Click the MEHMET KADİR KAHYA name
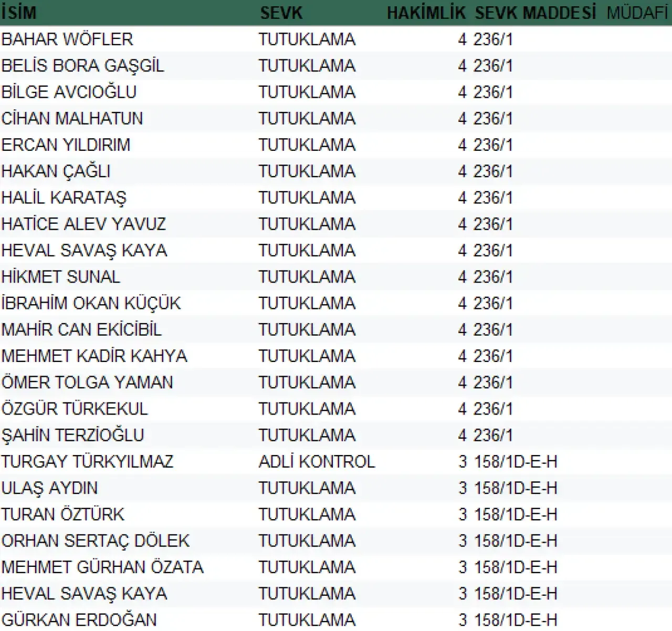The width and height of the screenshot is (672, 631). (x=94, y=356)
